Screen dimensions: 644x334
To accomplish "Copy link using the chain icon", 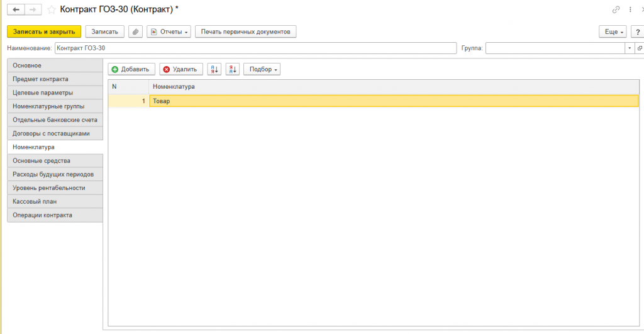I will (x=616, y=9).
